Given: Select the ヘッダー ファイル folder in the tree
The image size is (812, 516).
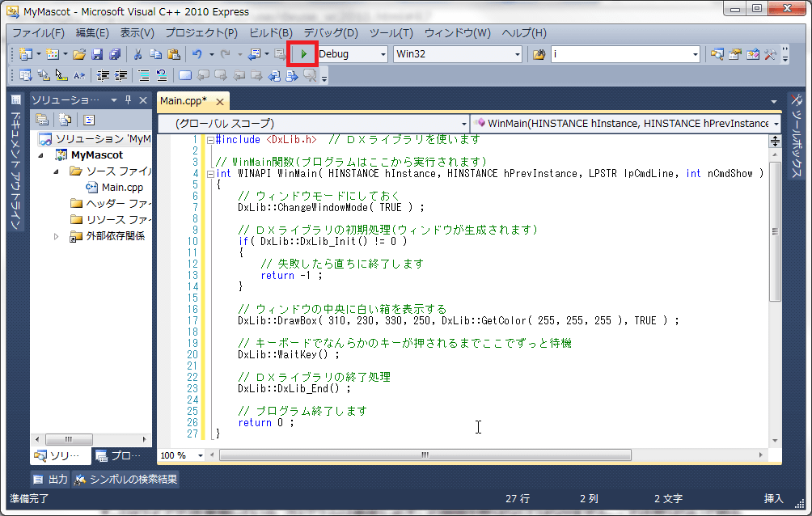Looking at the screenshot, I should click(110, 204).
